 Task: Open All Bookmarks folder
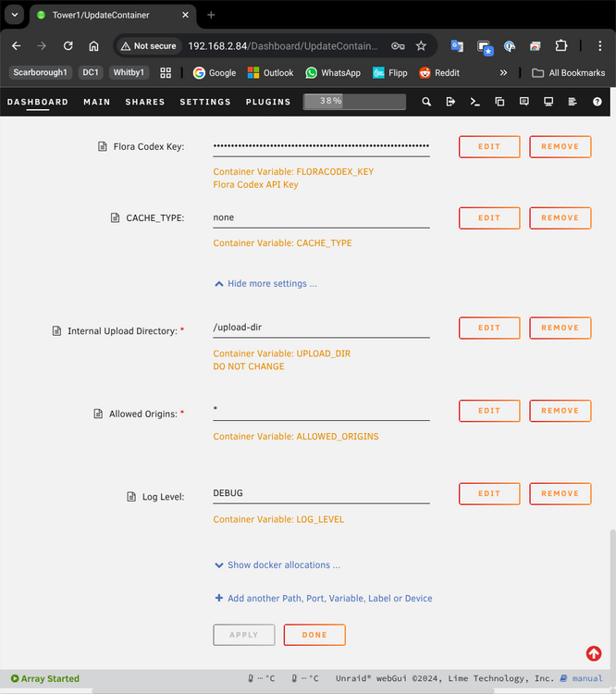pyautogui.click(x=568, y=72)
